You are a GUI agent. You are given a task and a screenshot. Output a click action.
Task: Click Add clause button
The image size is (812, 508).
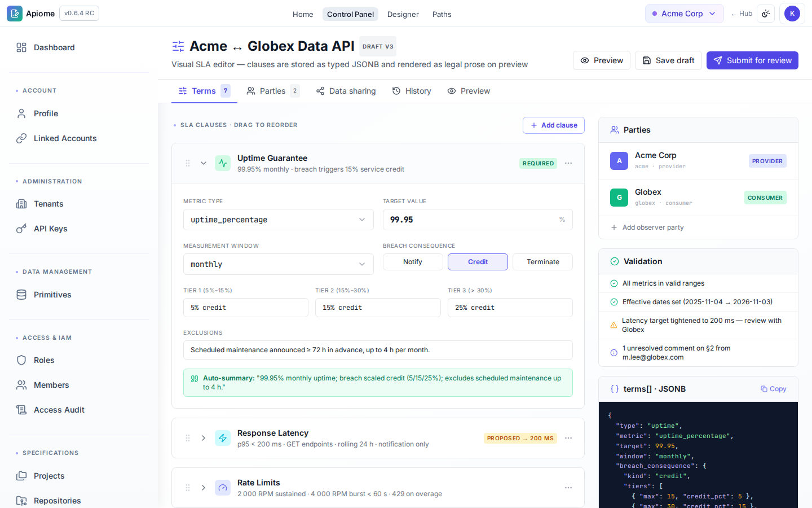click(x=554, y=125)
